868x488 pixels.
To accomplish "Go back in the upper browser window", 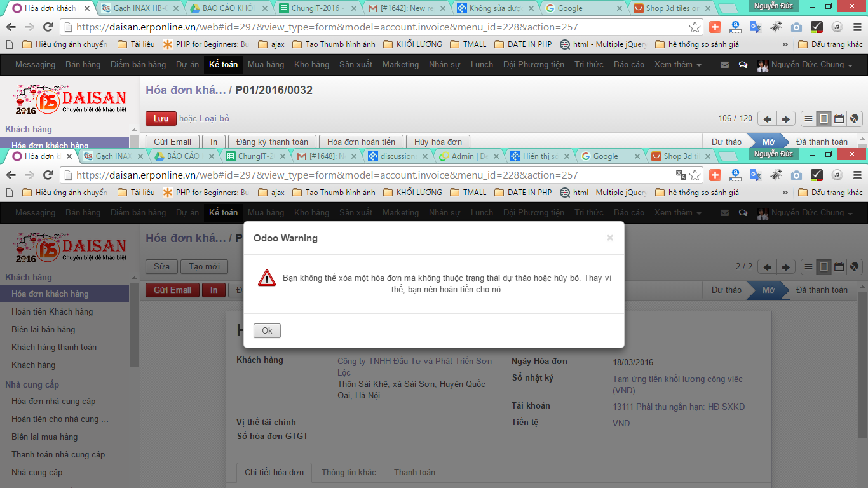I will tap(11, 27).
